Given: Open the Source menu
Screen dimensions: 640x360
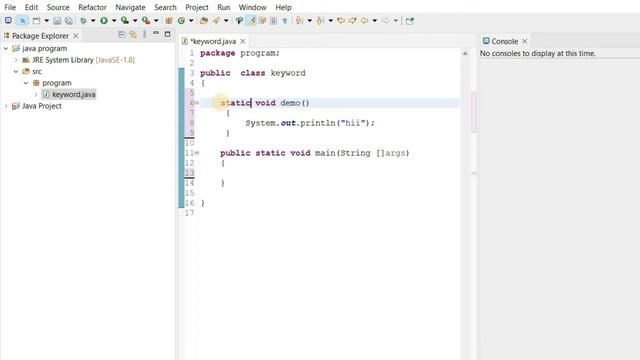Looking at the screenshot, I should (58, 7).
